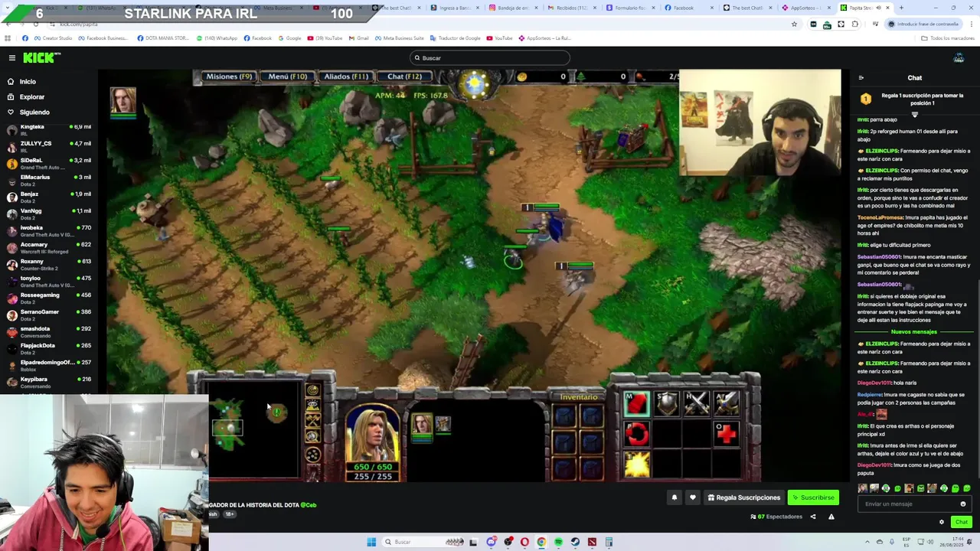Image resolution: width=980 pixels, height=551 pixels.
Task: Open Explorar in the sidebar
Action: tap(32, 97)
